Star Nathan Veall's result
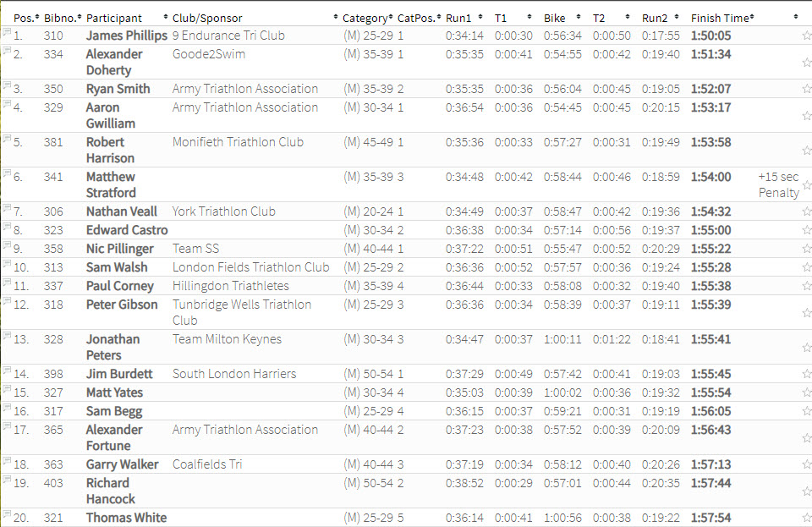Screen dimensions: 812x527 point(807,211)
